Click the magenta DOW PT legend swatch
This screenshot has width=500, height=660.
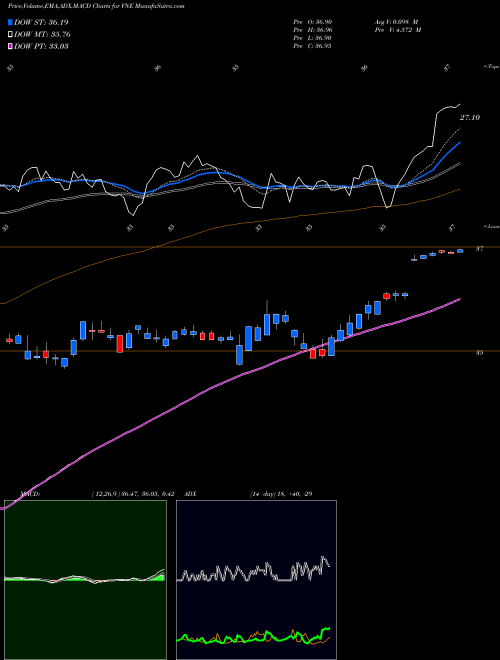pos(11,46)
